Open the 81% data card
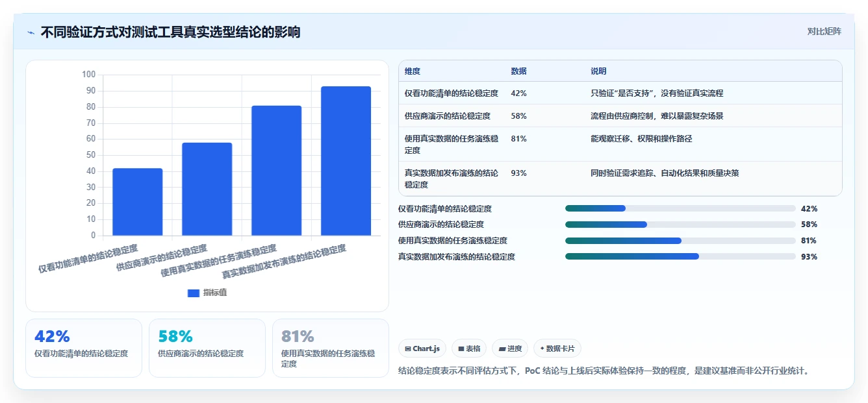 point(331,348)
